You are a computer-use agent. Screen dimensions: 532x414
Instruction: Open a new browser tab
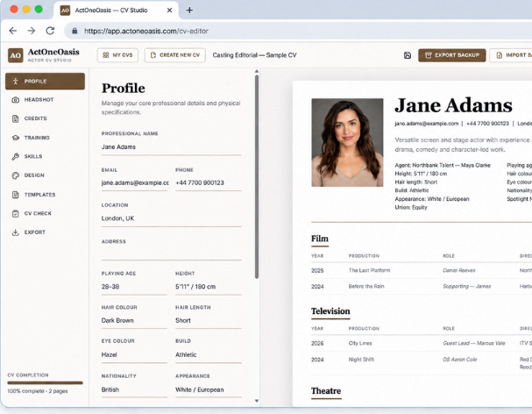tap(189, 11)
